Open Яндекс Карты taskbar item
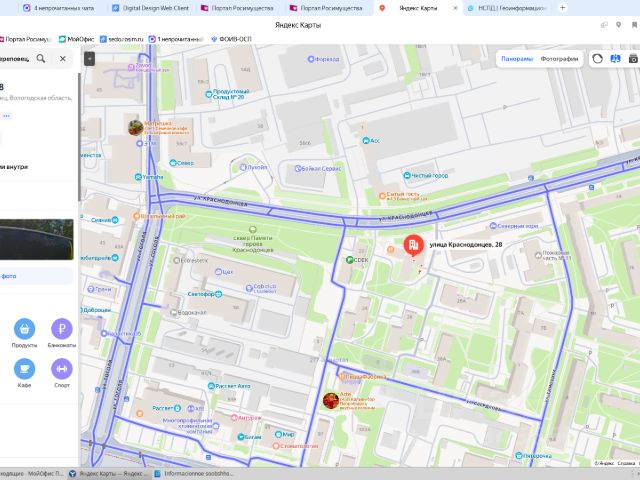Screen dimensions: 640x480 point(108,473)
